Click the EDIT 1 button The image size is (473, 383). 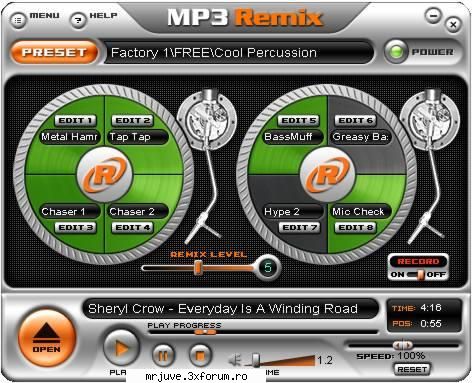tap(75, 121)
